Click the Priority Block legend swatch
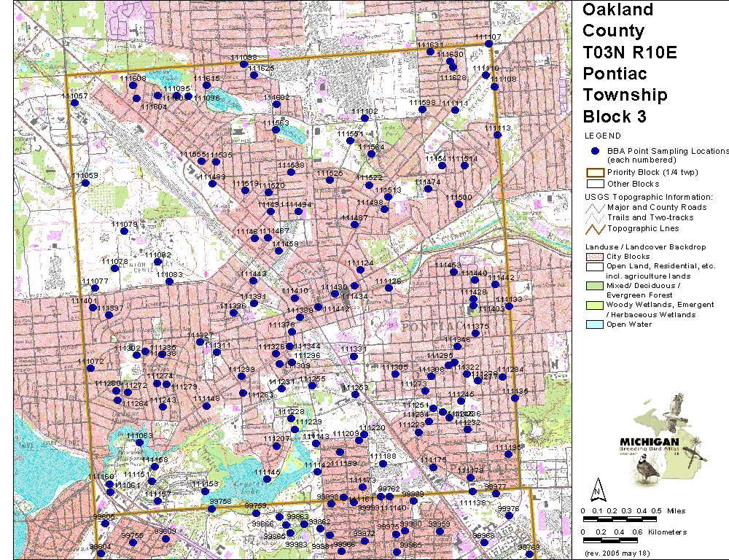 pos(594,173)
